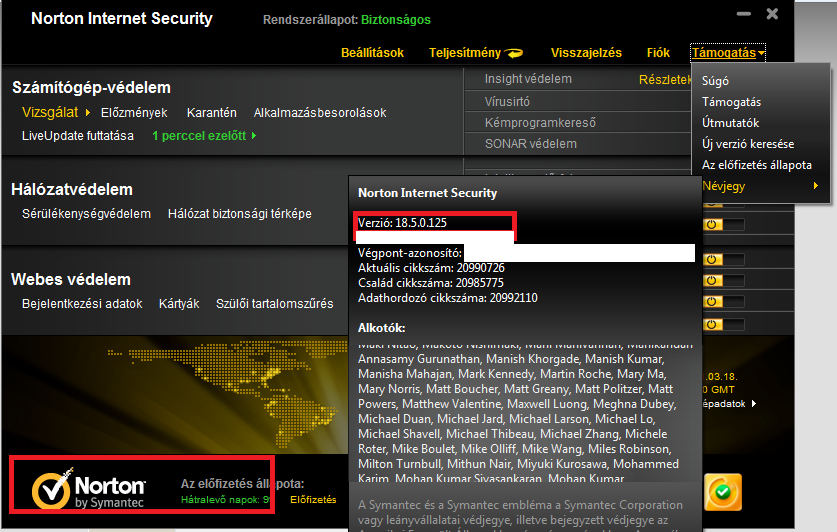Expand the Névjegy submenu arrow
Viewport: 837px width, 532px height.
[815, 186]
